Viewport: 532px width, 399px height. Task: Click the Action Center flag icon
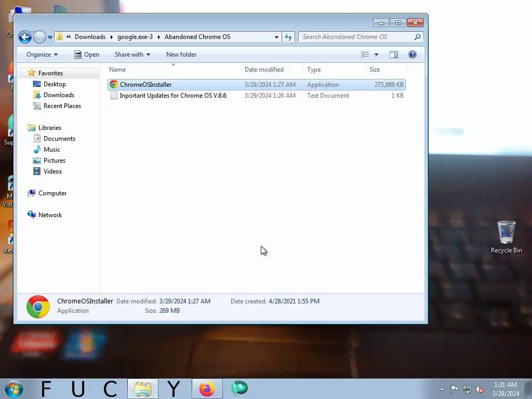[454, 389]
